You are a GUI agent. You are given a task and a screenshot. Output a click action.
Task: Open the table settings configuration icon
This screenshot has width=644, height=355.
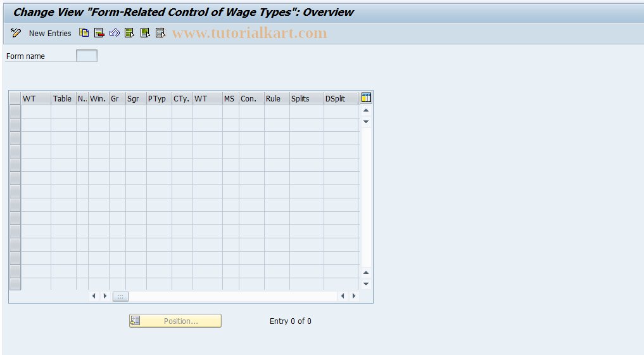coord(366,98)
